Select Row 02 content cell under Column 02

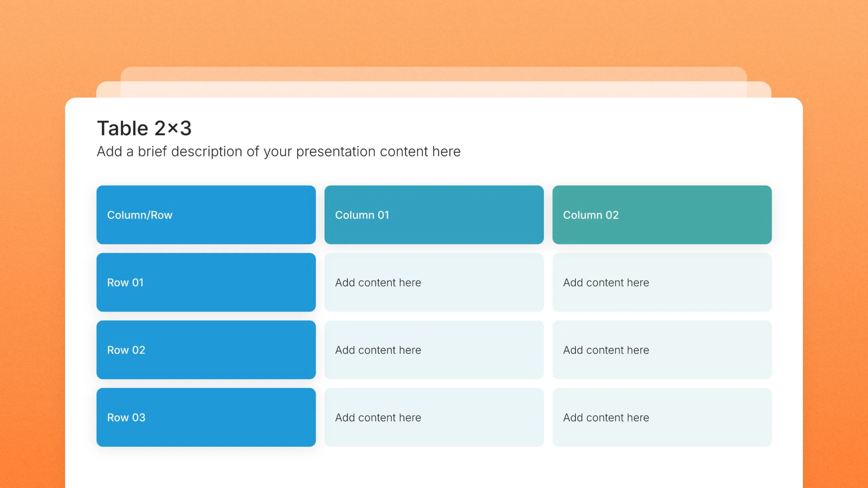pyautogui.click(x=662, y=350)
